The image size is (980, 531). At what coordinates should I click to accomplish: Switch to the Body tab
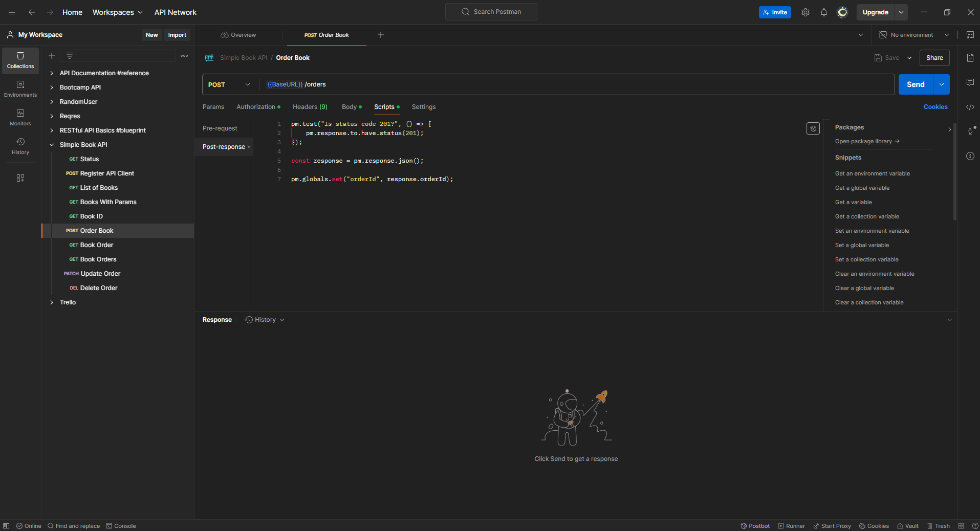pos(352,107)
